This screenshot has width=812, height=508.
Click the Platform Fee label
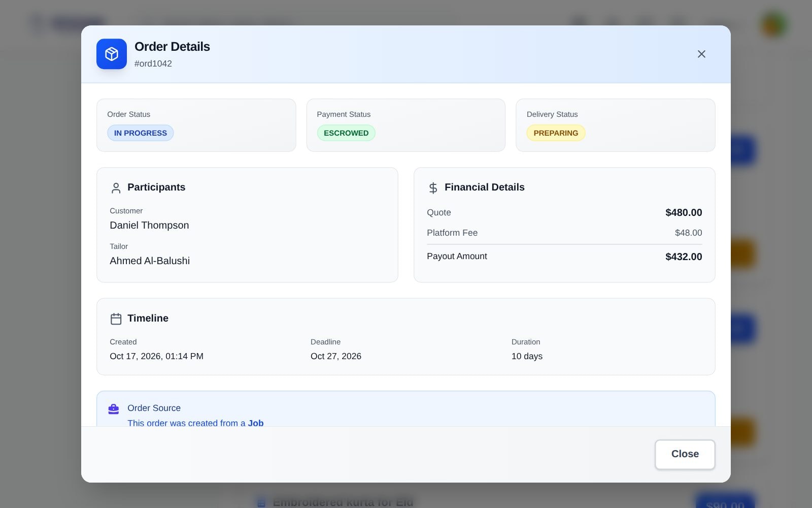(452, 233)
